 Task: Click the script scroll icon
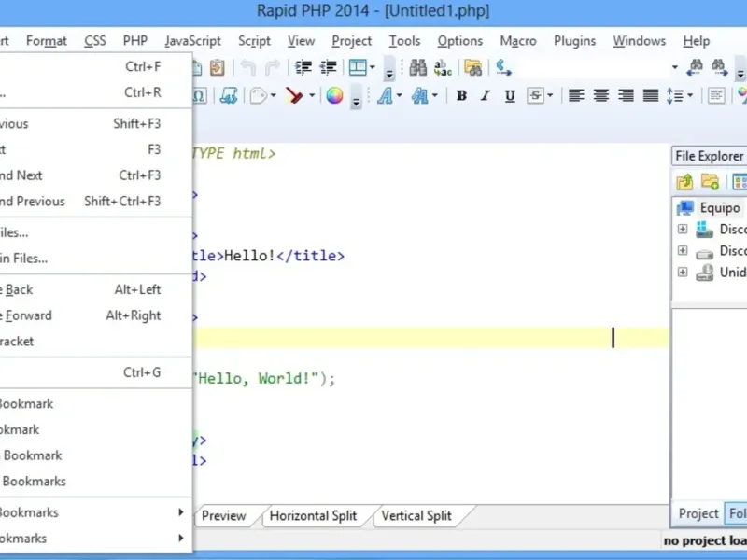point(229,96)
